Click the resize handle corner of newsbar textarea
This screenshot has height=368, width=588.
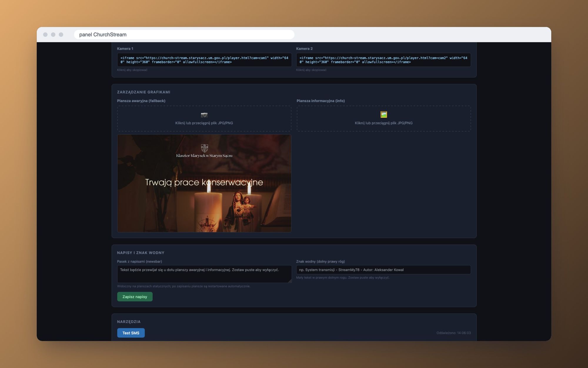(x=290, y=281)
